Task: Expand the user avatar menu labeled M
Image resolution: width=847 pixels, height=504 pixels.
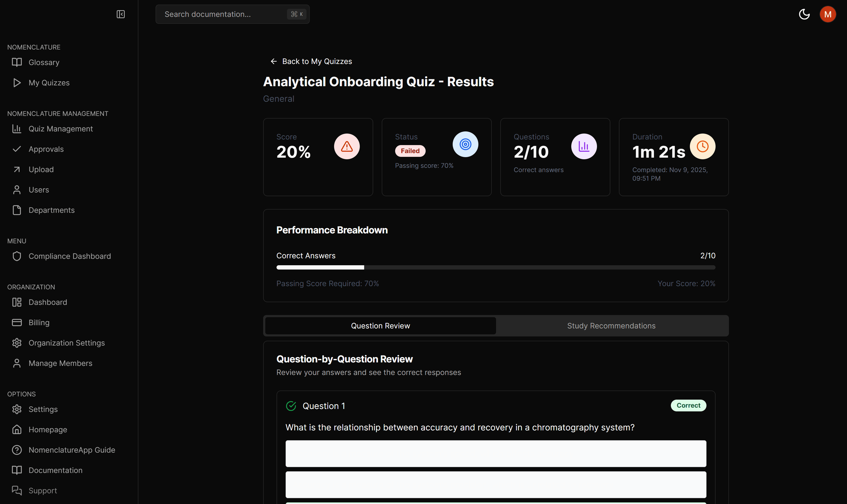Action: pos(828,14)
